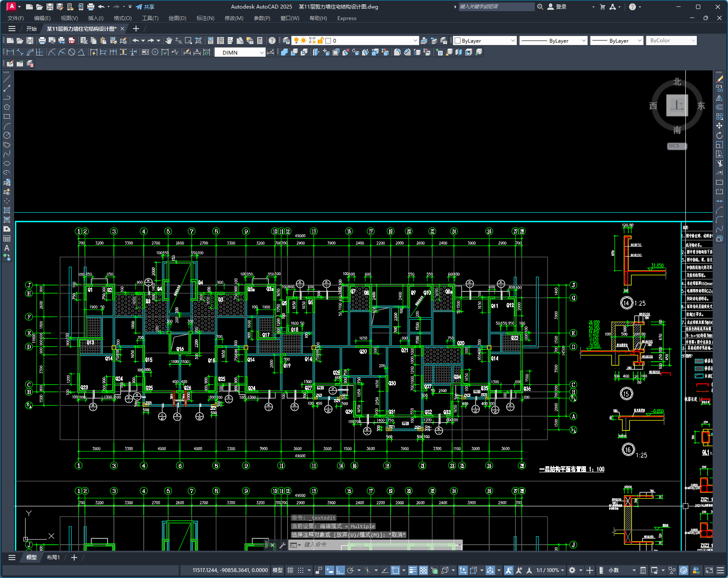Open the 标注(N) menu
Viewport: 728px width, 578px height.
click(x=205, y=18)
